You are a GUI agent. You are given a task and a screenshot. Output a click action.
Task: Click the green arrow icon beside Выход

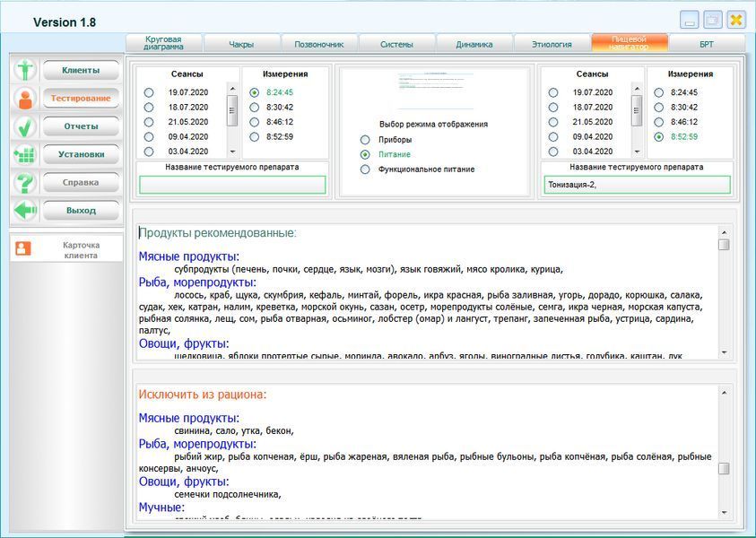[25, 211]
